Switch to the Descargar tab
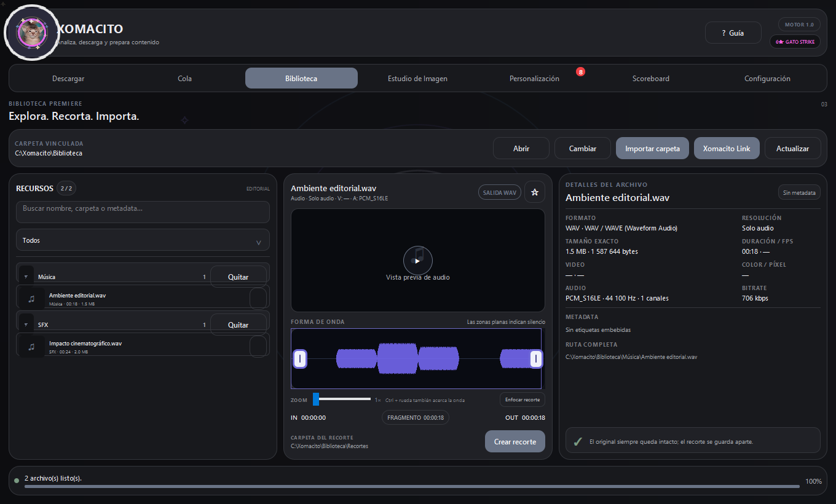 point(68,79)
